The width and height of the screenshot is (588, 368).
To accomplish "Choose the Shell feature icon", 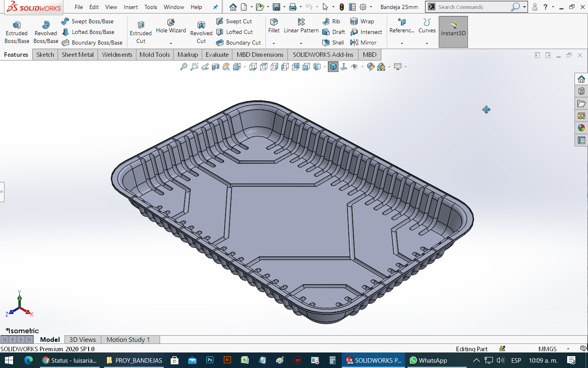I will tap(333, 43).
